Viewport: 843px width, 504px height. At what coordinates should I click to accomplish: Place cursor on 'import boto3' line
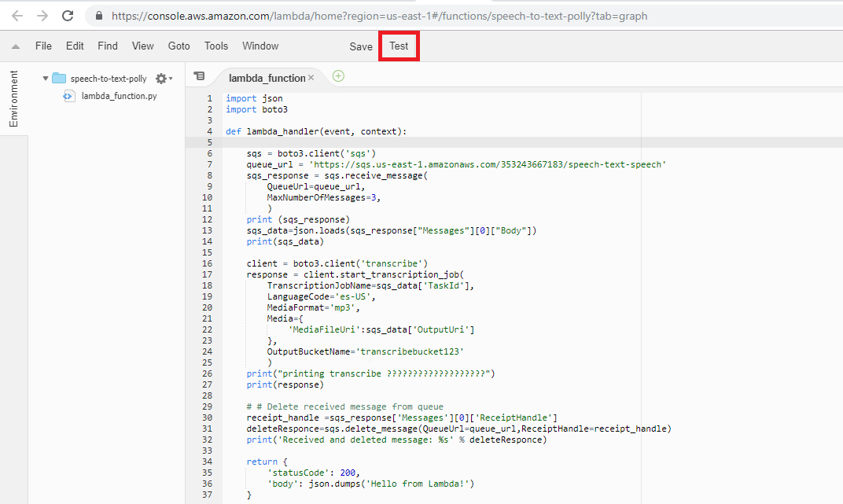pyautogui.click(x=257, y=109)
